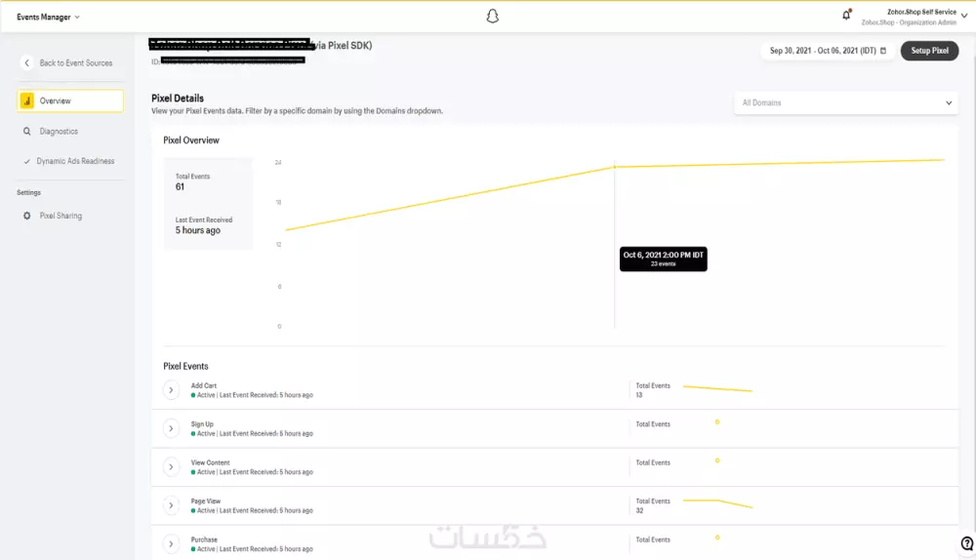Open the help question mark icon
976x560 pixels.
pos(966,543)
